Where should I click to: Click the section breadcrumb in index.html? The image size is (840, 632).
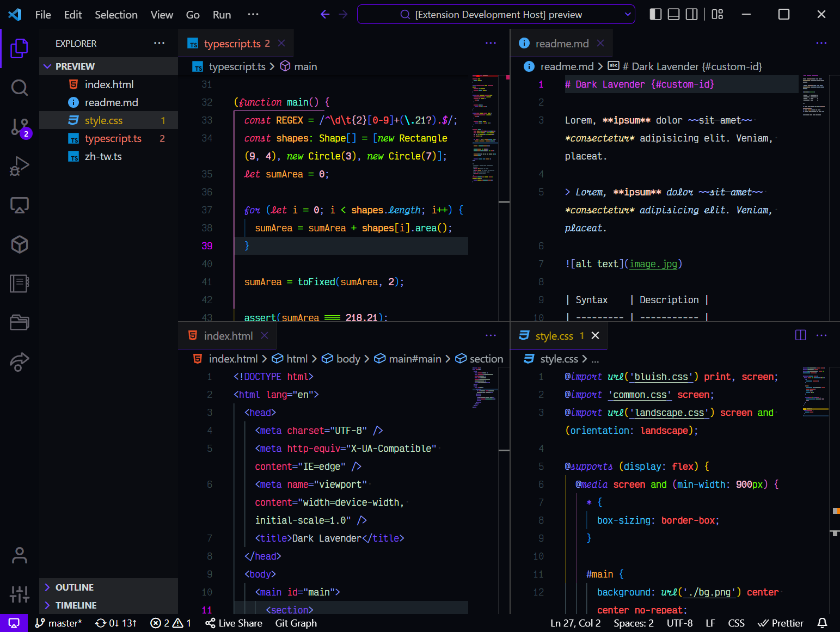click(479, 359)
